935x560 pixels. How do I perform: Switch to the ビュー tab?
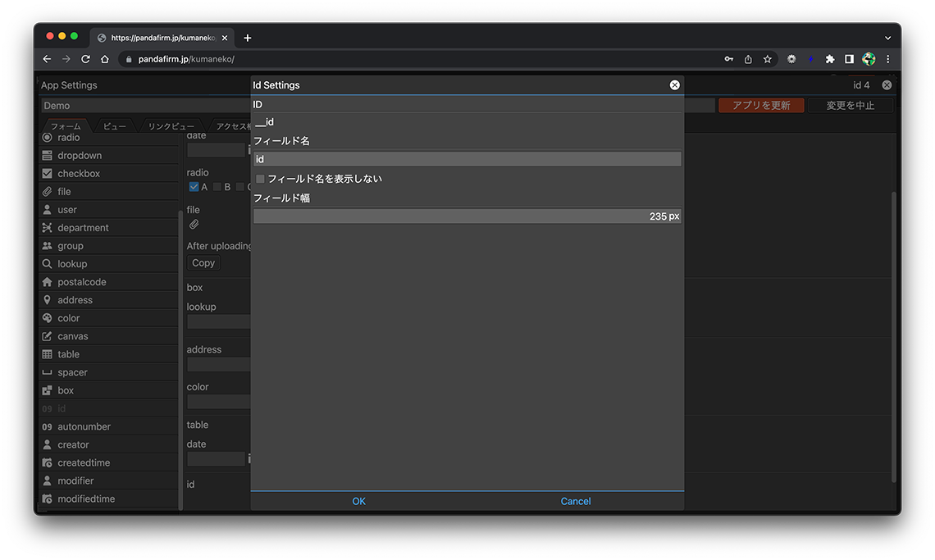point(114,126)
